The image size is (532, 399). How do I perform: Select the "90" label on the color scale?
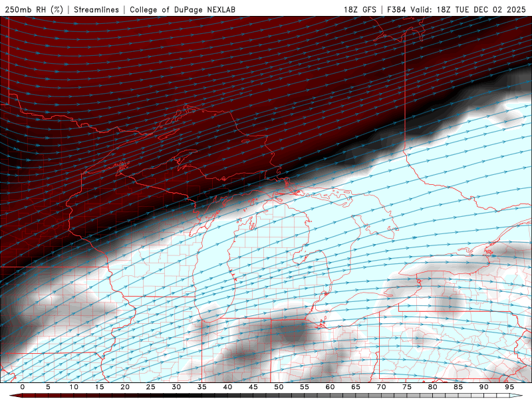click(483, 387)
